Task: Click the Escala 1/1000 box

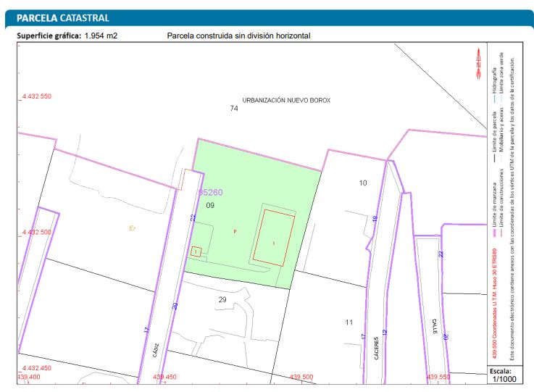Action: [504, 375]
